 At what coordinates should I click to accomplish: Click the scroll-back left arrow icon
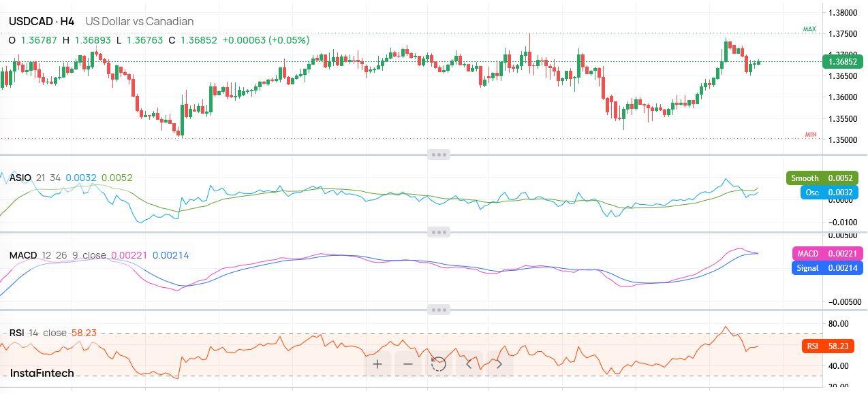[x=469, y=365]
